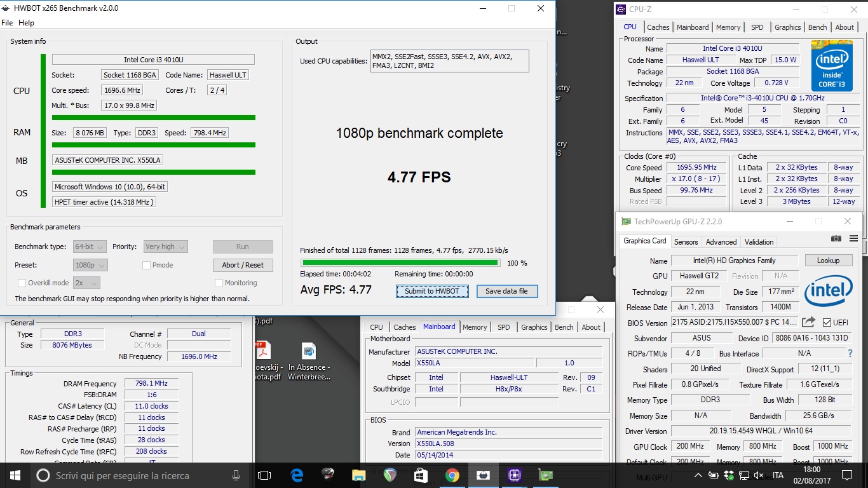Click the DRAM Frequency 798.1 MHz value
This screenshot has height=488, width=868.
click(x=152, y=384)
